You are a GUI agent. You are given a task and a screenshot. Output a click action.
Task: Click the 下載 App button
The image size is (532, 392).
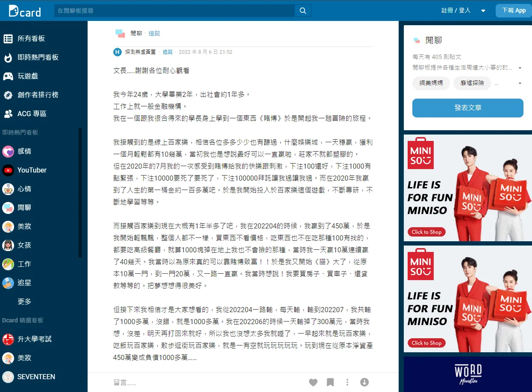click(x=513, y=10)
